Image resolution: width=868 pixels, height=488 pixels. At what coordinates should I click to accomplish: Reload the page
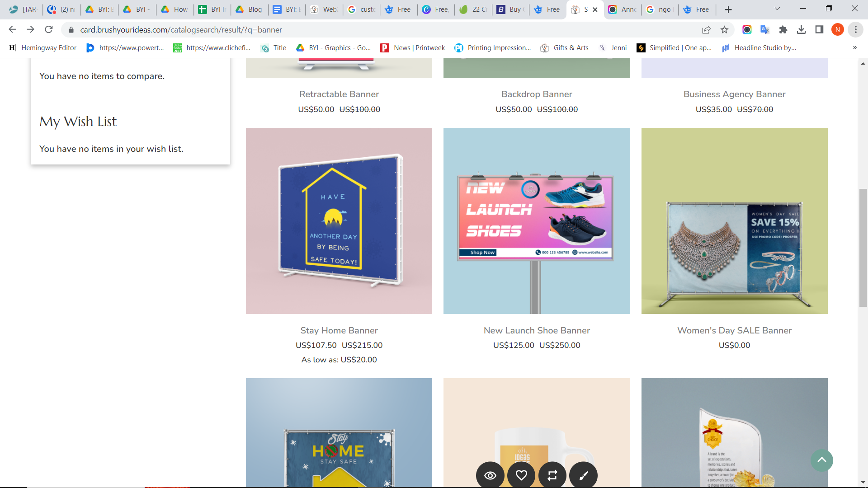pos(49,30)
